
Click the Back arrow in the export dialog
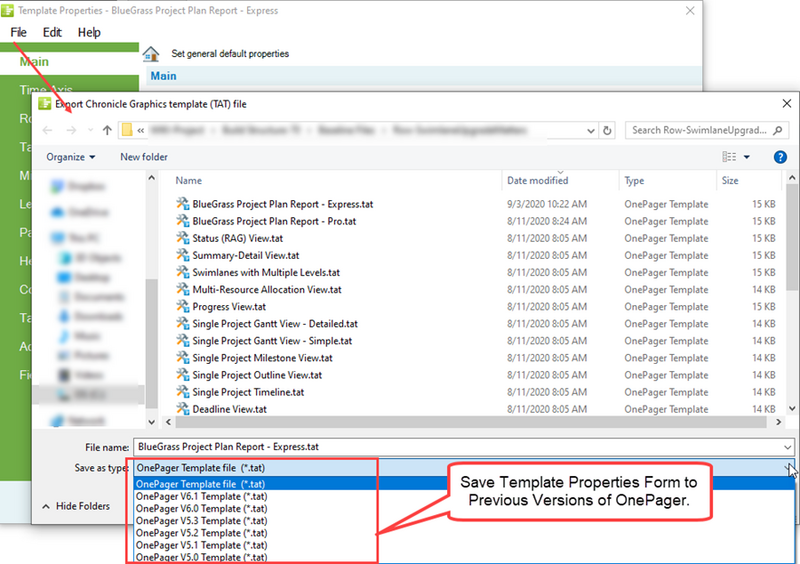47,130
